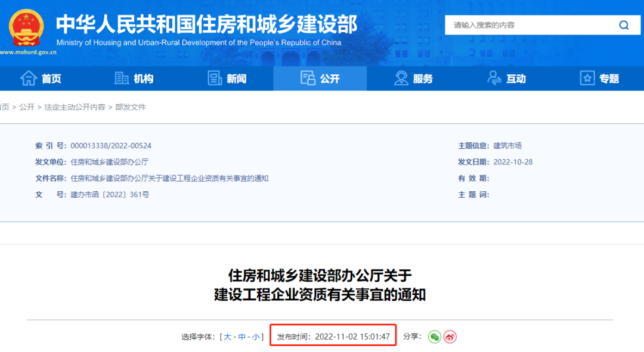Click issuing unit 住房和城乡建设部办公厅
Image resolution: width=644 pixels, height=352 pixels.
click(109, 162)
